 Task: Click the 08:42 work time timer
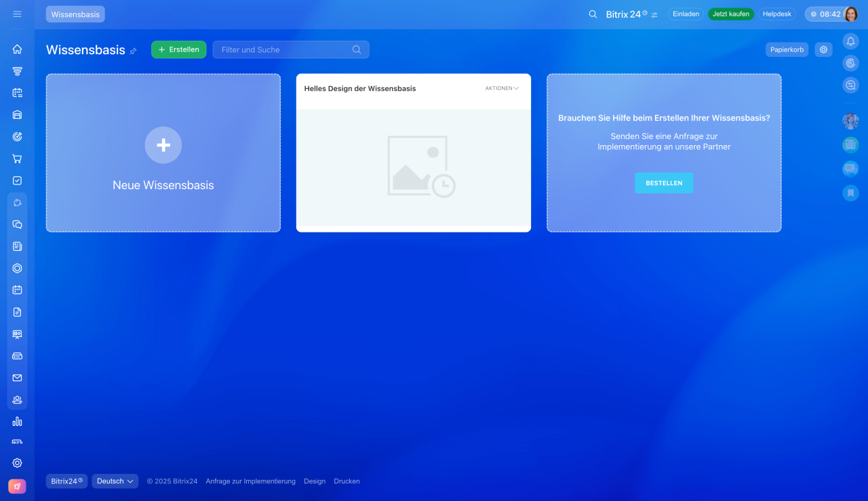pyautogui.click(x=825, y=14)
